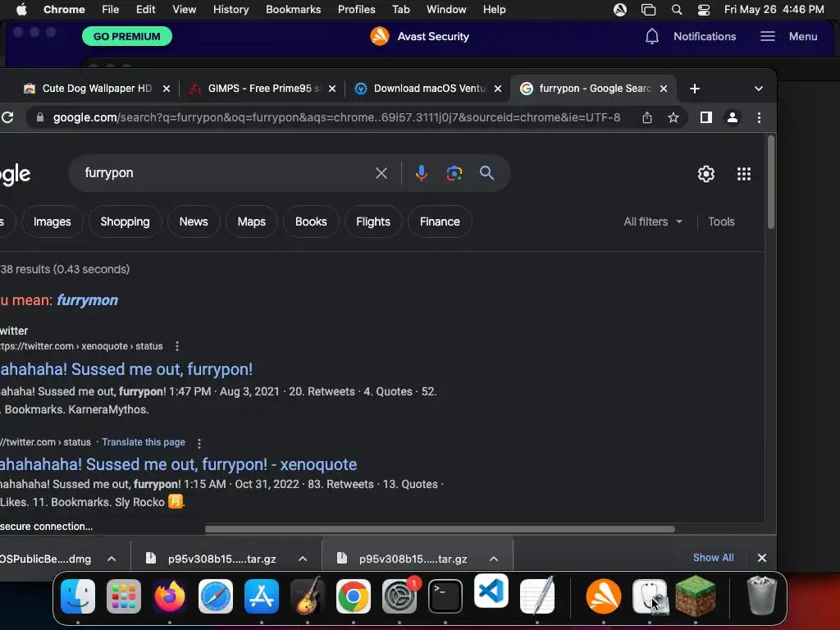Open Minecraft from the dock
Screen dimensions: 840x630
point(696,595)
